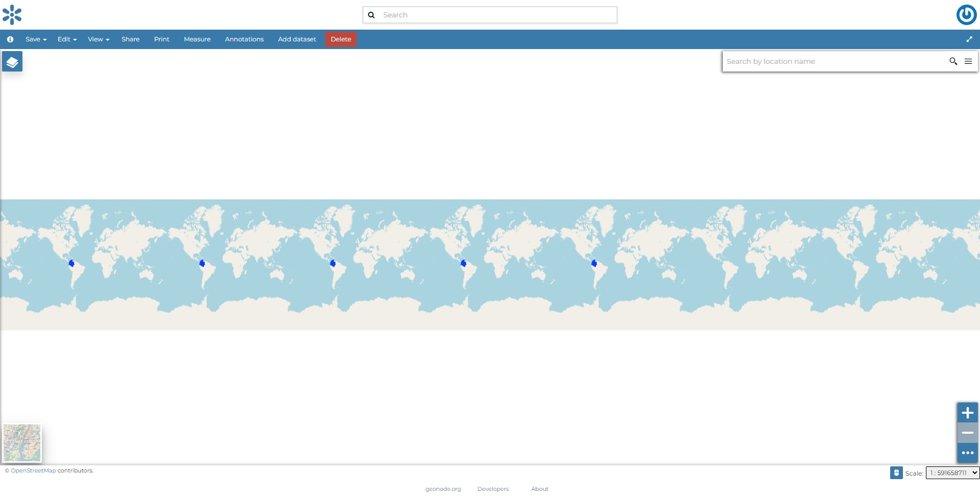Screen dimensions: 980x497
Task: Open the user account icon at top right
Action: [x=966, y=15]
